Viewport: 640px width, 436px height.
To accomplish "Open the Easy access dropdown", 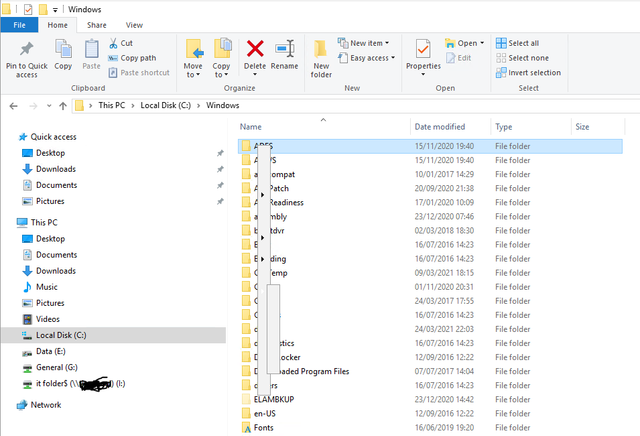I will click(367, 58).
